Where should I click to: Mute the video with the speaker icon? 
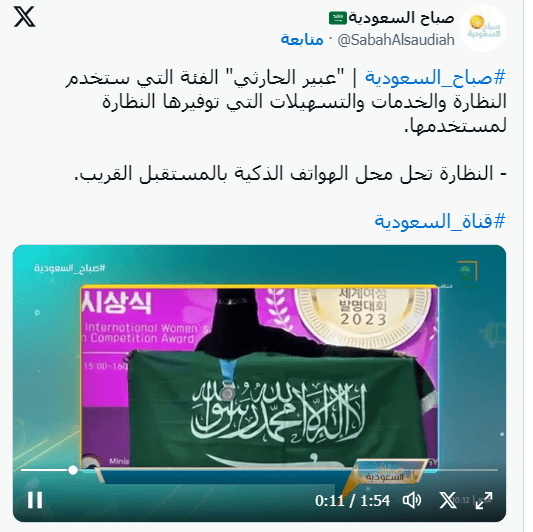tap(412, 501)
